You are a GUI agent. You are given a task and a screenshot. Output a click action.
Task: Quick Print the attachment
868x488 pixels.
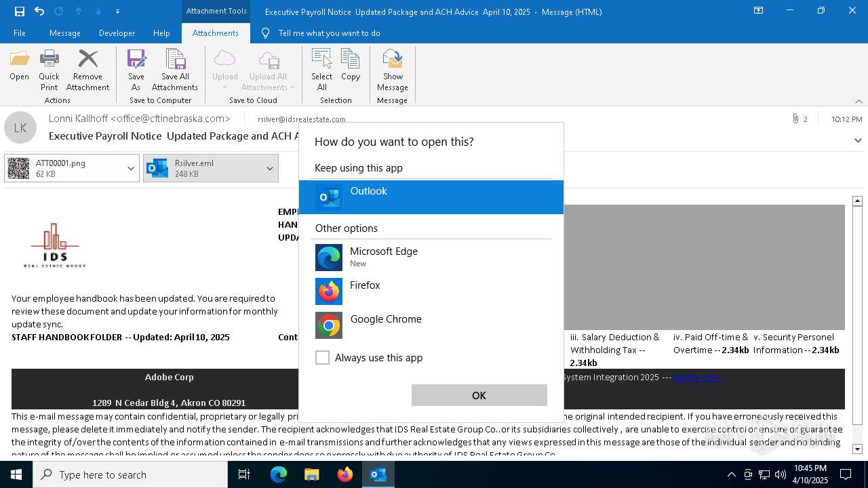pyautogui.click(x=49, y=70)
